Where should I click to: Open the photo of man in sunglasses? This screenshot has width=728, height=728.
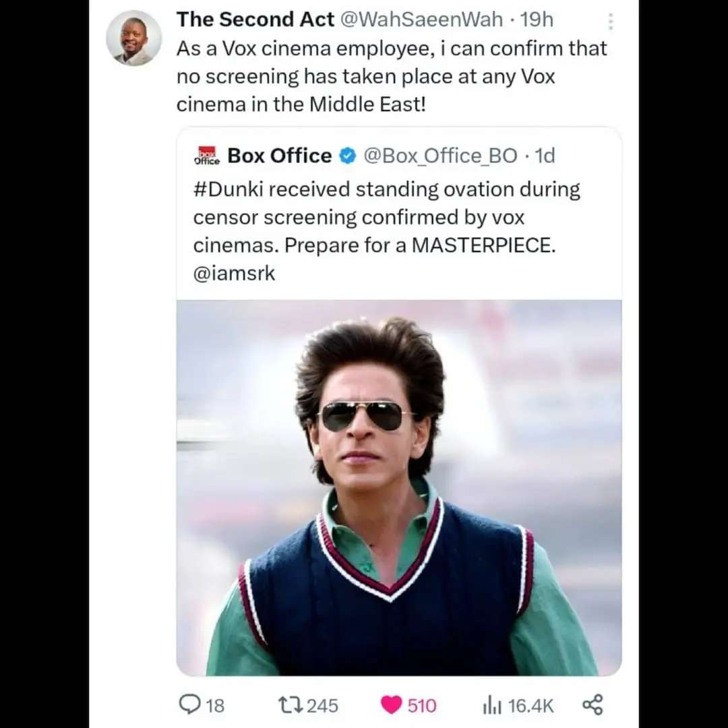[399, 487]
